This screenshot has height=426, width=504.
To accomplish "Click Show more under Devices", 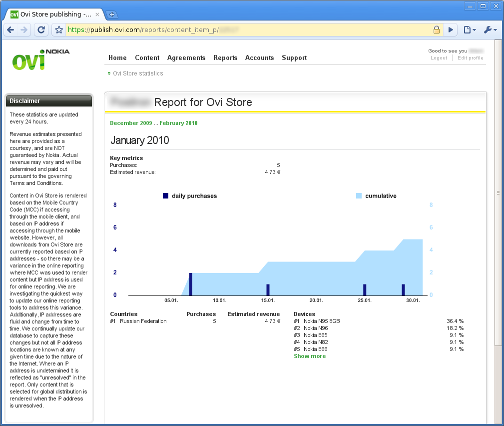I will [310, 356].
